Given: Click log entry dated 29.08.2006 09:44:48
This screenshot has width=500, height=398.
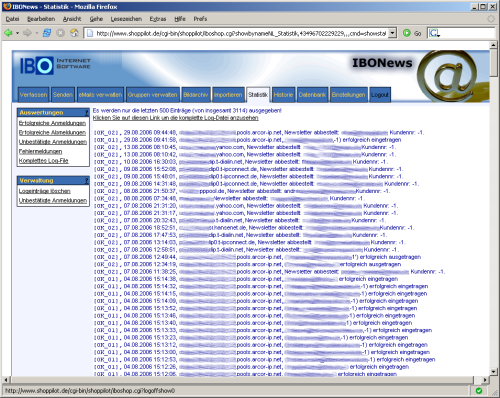Looking at the screenshot, I should (259, 133).
